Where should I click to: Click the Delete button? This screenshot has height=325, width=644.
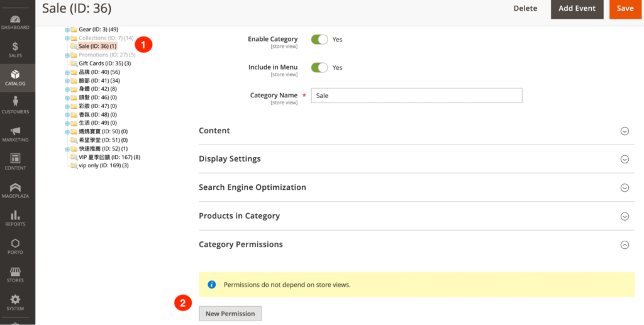525,8
